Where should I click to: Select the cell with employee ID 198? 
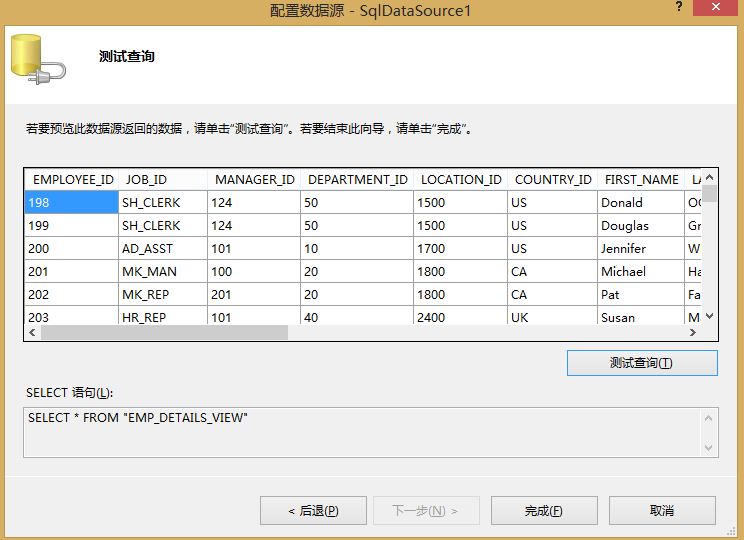click(x=72, y=202)
